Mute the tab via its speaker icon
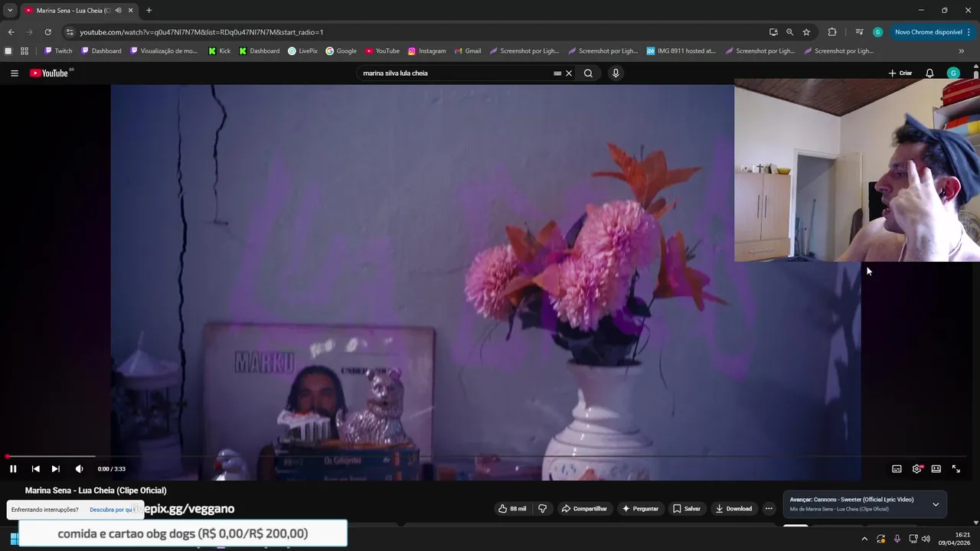The height and width of the screenshot is (551, 980). 118,11
